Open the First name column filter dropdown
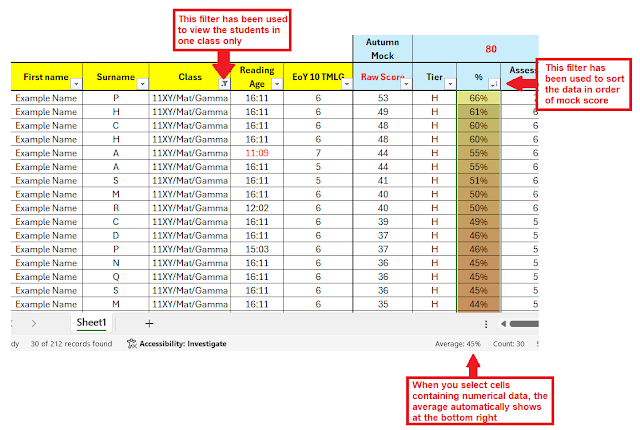 pyautogui.click(x=74, y=85)
